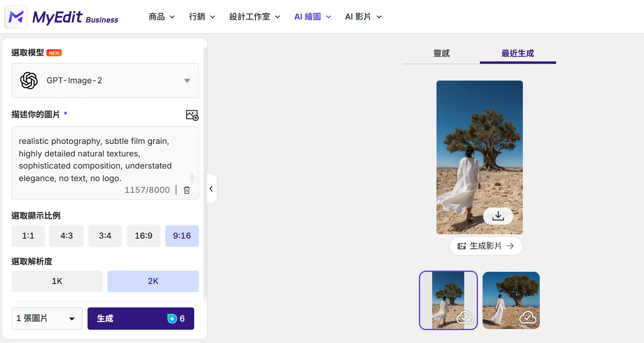Expand the 設計工作室 menu
Viewport: 644px width, 343px height.
pos(254,17)
